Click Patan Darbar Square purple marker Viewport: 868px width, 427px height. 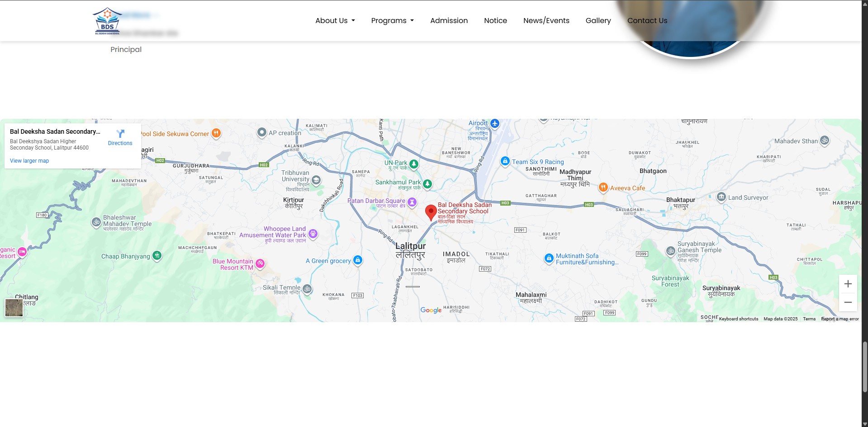(412, 202)
